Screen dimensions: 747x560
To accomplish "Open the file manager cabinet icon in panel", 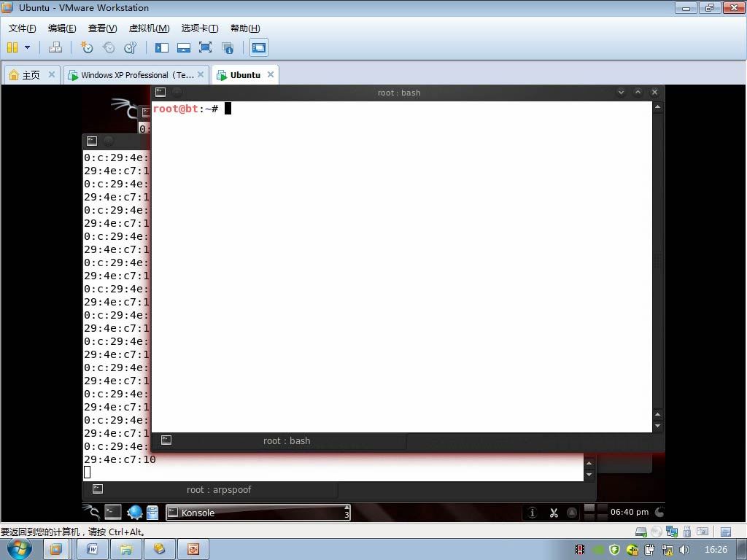I will tap(152, 513).
